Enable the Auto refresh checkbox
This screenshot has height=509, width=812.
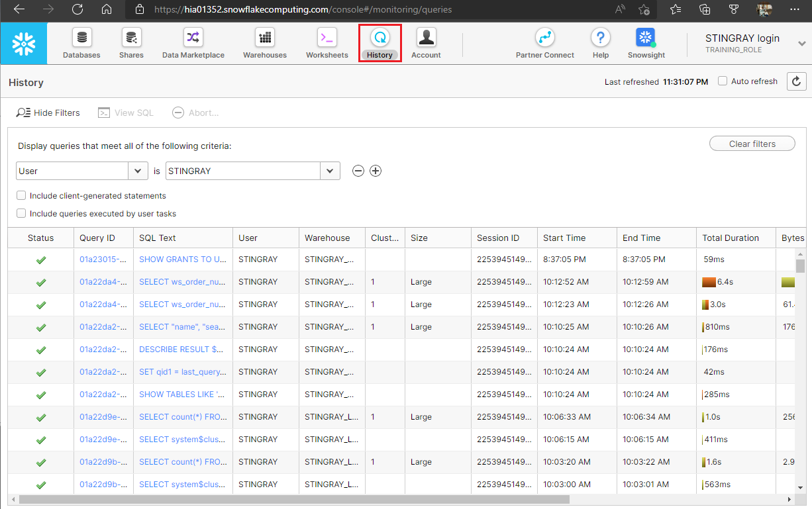(x=723, y=81)
